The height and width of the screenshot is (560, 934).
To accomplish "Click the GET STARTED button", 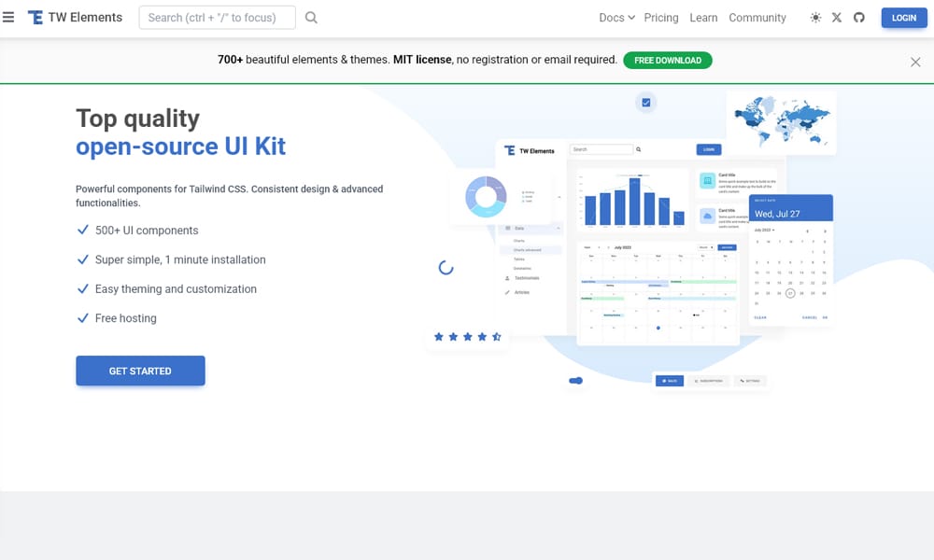I will [x=140, y=371].
